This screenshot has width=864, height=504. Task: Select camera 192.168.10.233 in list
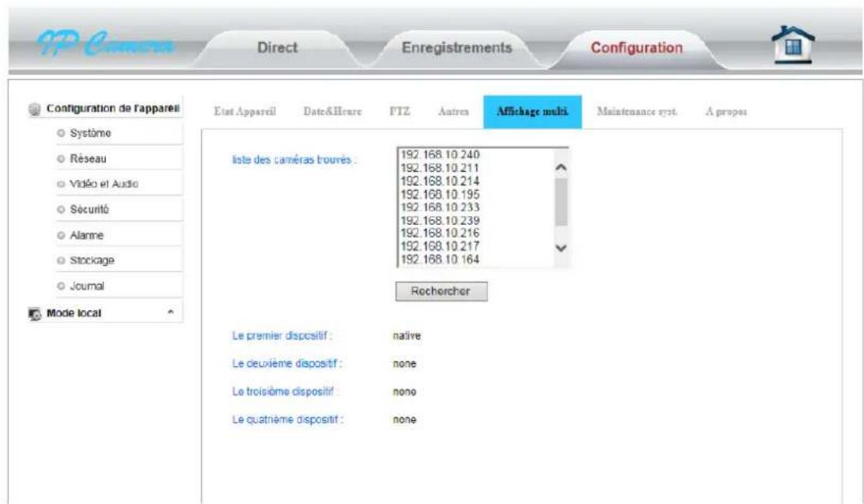[x=440, y=207]
